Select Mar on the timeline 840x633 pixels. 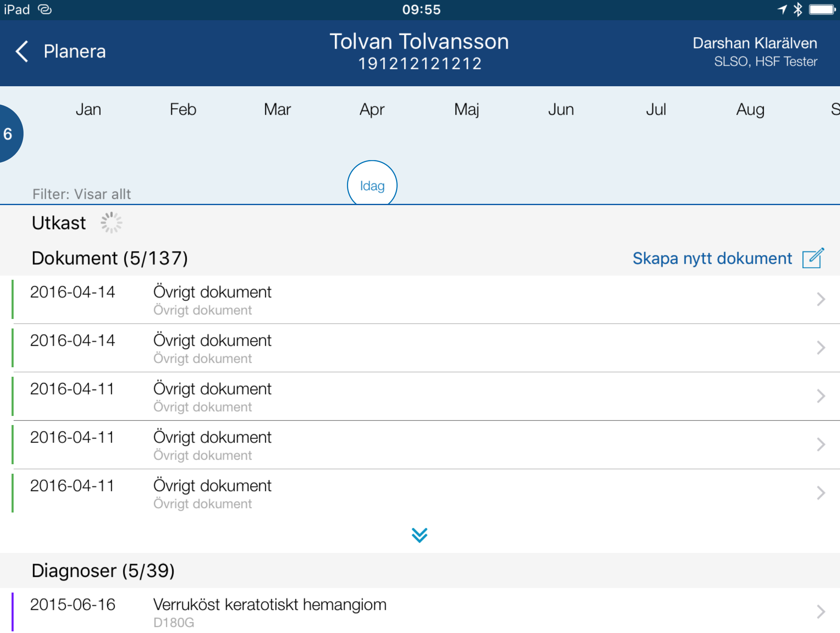277,109
